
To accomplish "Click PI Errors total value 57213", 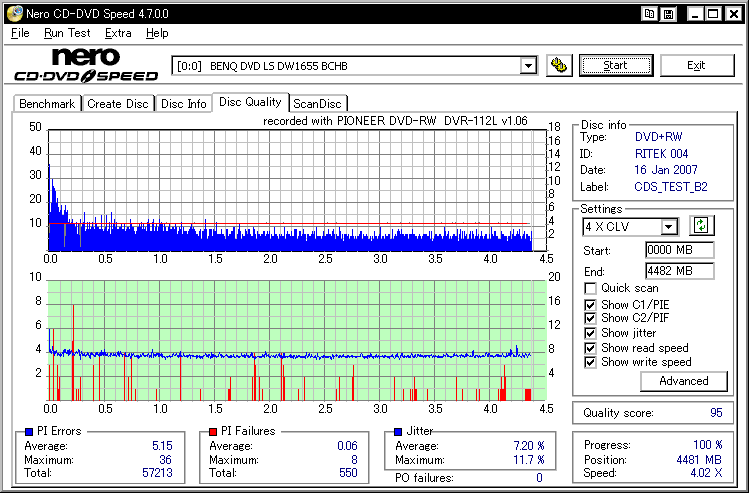I will 157,473.
